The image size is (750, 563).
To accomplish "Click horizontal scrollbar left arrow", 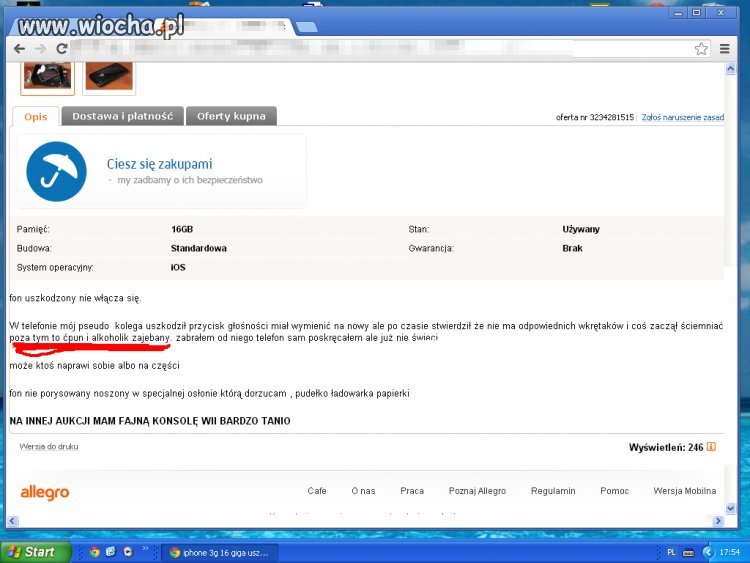I will coord(13,521).
